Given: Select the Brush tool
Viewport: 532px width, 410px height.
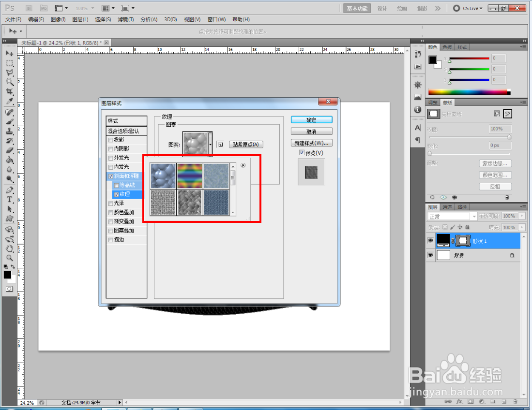Looking at the screenshot, I should pyautogui.click(x=10, y=122).
